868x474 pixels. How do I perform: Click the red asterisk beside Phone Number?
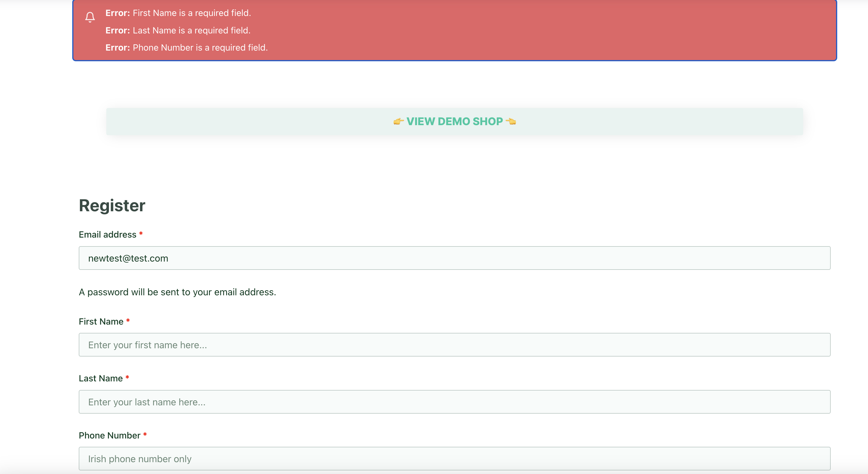point(145,434)
